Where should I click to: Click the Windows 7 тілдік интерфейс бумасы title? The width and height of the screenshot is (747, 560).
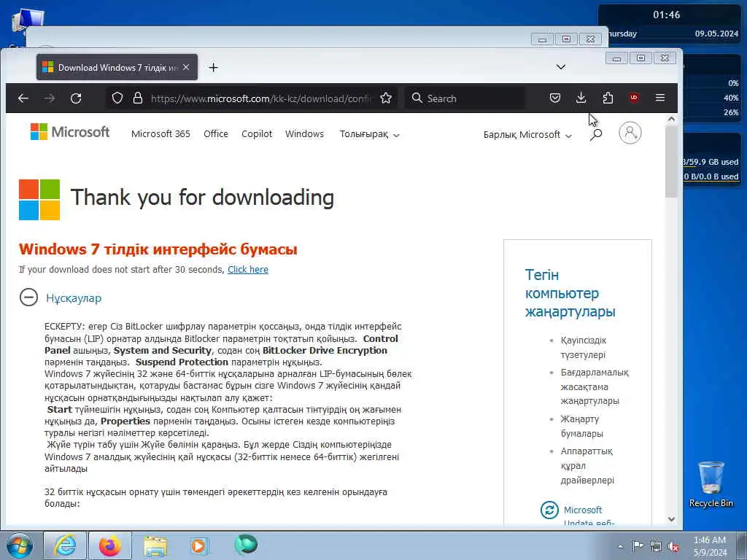point(158,249)
